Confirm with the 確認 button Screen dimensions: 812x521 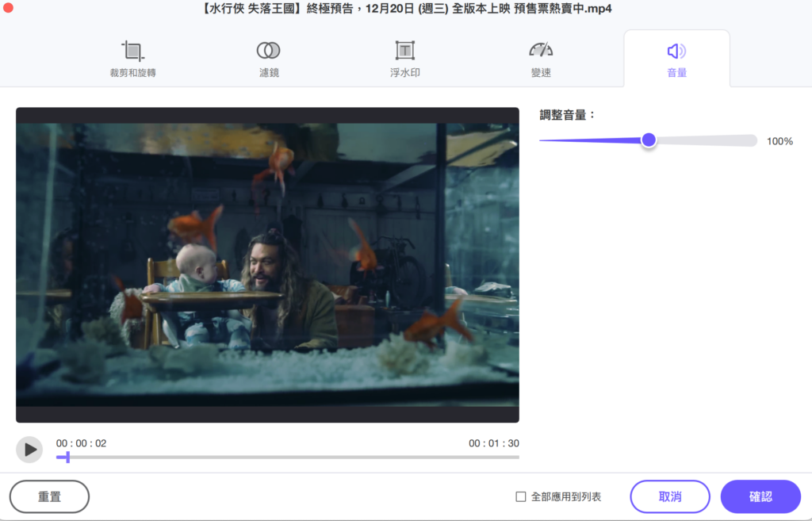pyautogui.click(x=760, y=496)
